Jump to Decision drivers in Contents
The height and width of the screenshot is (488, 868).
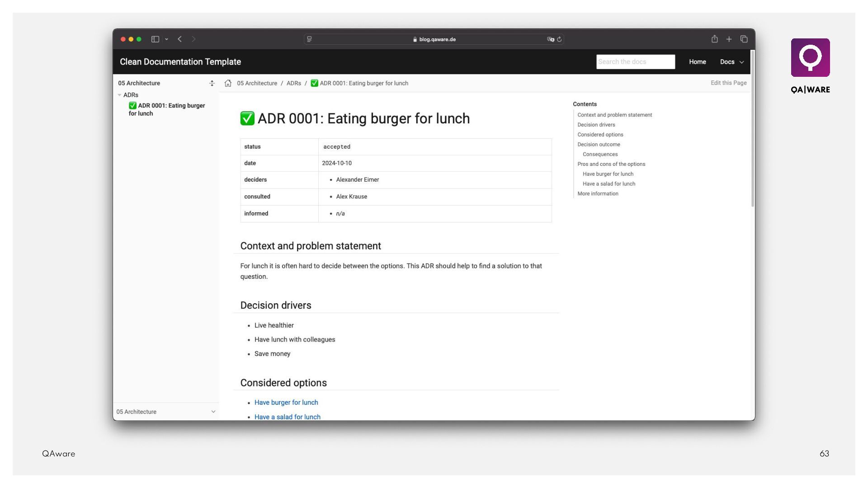(596, 125)
